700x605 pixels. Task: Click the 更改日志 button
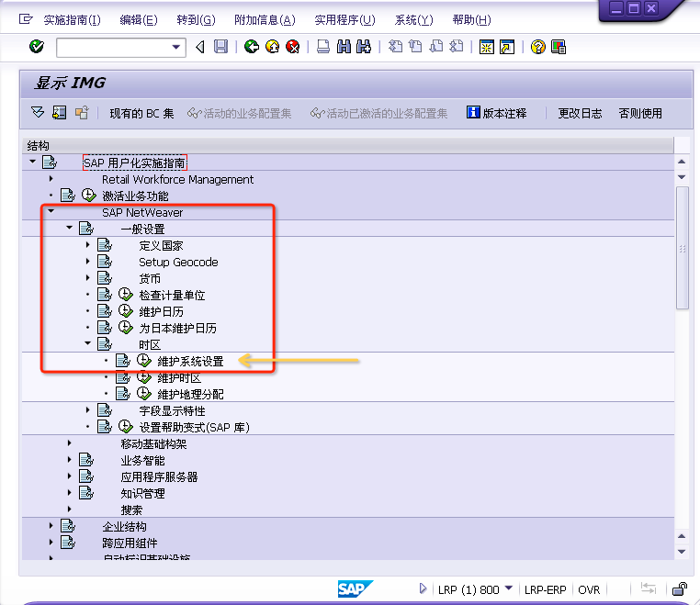[580, 113]
